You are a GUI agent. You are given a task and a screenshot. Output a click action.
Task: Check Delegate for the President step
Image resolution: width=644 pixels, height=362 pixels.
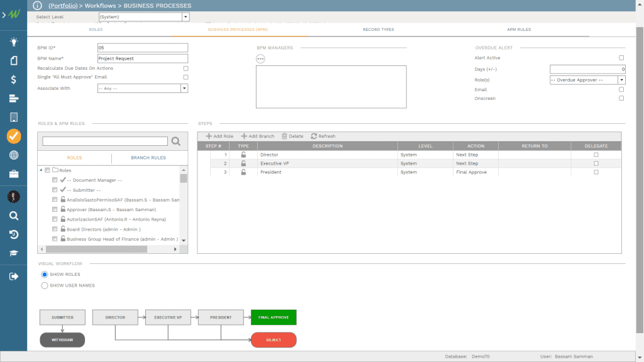point(596,172)
